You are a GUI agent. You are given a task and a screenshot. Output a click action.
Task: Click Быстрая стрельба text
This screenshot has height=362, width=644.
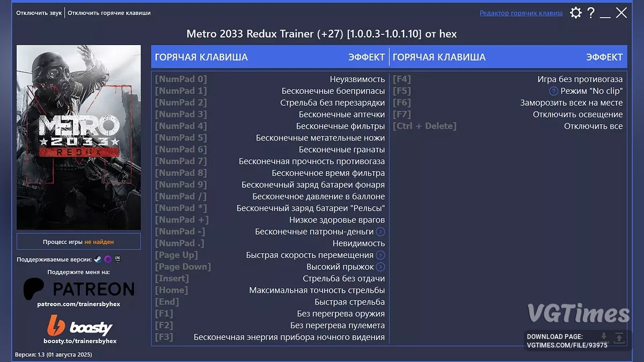coord(350,302)
